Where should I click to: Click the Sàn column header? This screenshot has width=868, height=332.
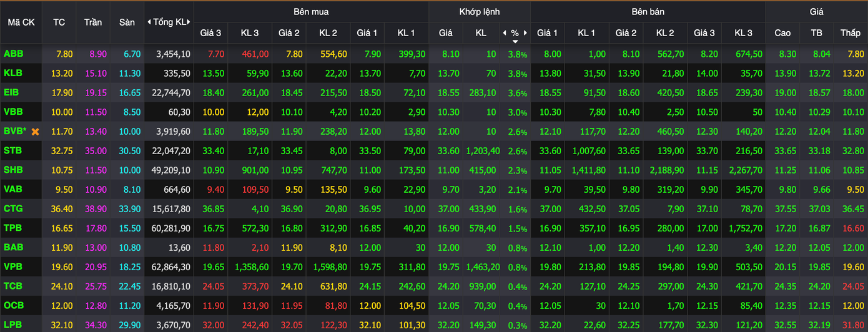pyautogui.click(x=127, y=22)
